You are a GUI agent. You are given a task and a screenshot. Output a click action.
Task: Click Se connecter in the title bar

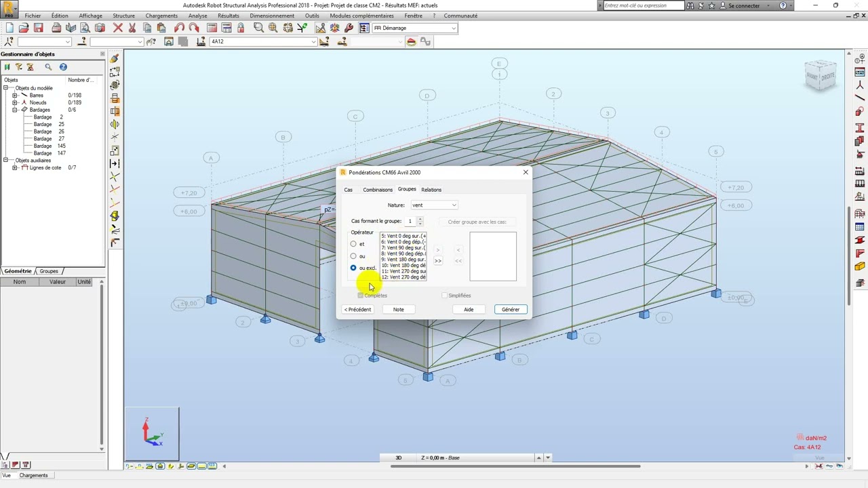(744, 5)
